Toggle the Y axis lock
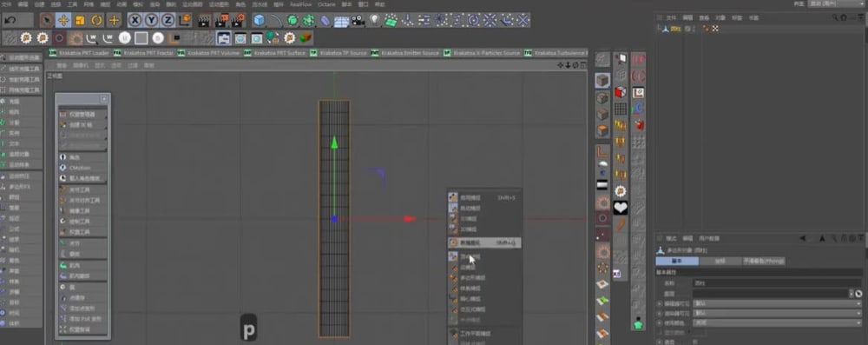 coord(152,21)
